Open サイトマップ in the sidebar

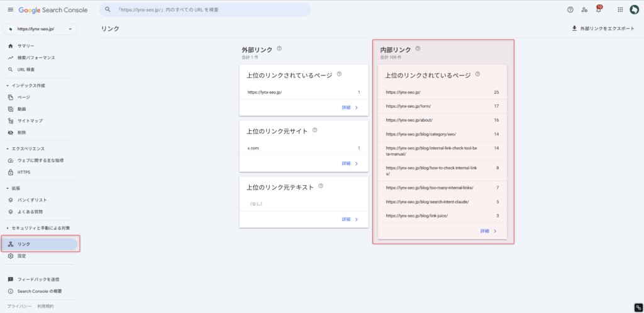30,121
